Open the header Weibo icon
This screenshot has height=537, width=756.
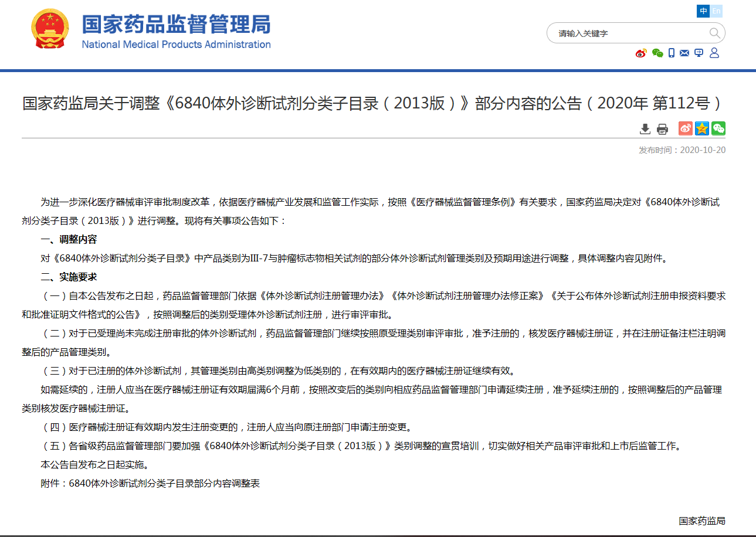coord(641,53)
